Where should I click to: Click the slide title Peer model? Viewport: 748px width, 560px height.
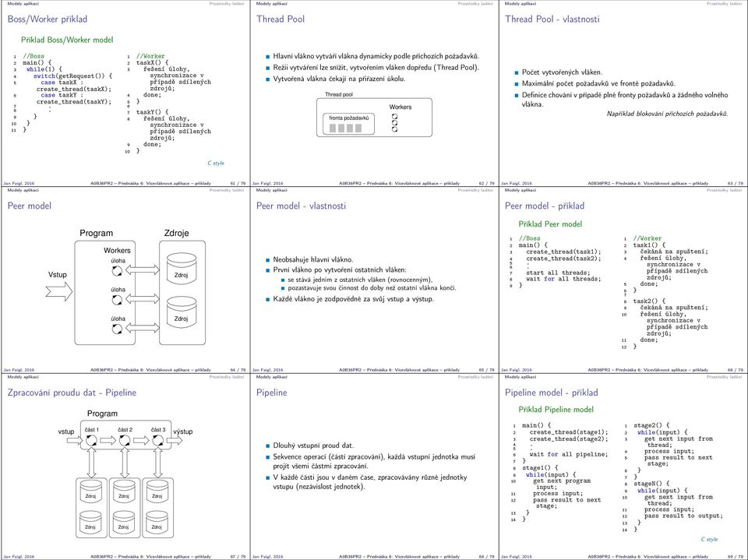coord(29,206)
